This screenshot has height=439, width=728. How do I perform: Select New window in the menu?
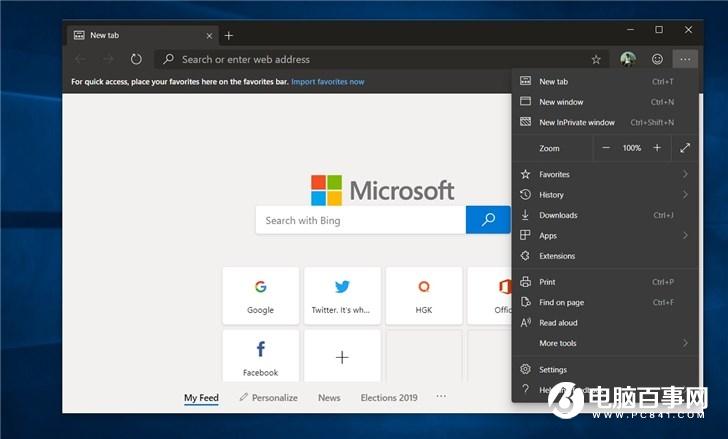[605, 102]
